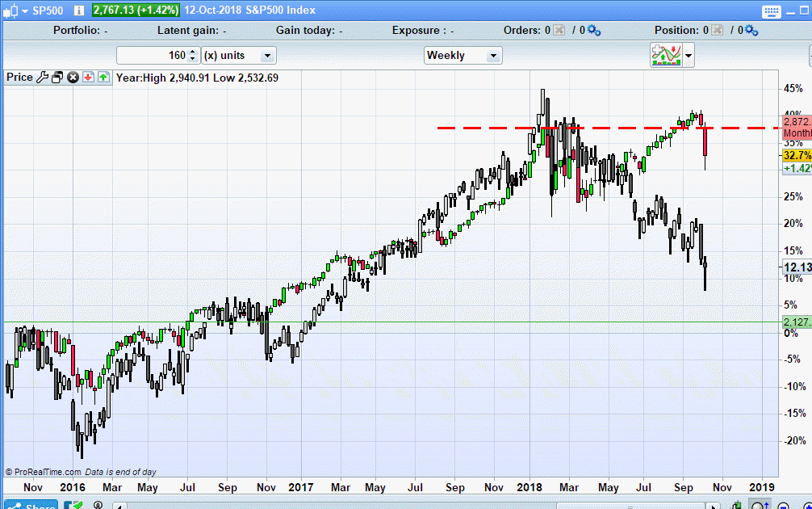
Task: Click the 12.13 value label on the axis
Action: tap(797, 267)
